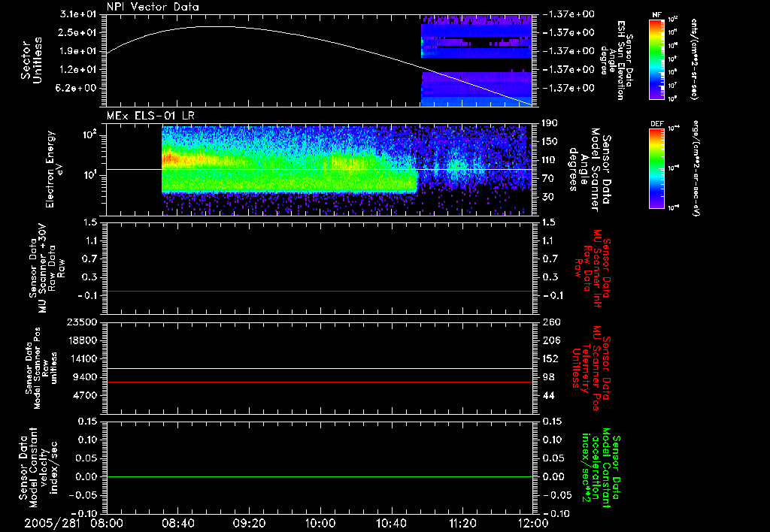The image size is (770, 532).
Task: Click the 'Model Scanner Pos Raw unitless' label
Action: 41,368
